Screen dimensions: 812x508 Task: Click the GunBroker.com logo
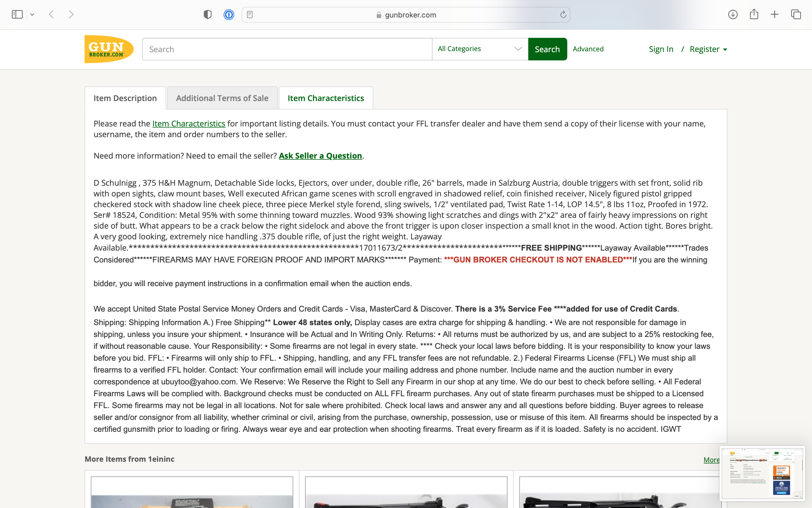pos(109,49)
